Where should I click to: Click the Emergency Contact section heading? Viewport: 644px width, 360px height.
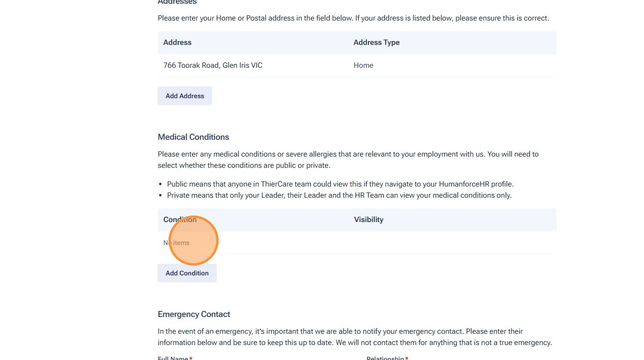click(x=194, y=314)
